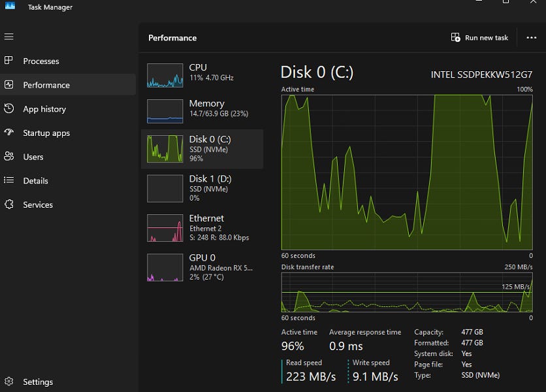Click the App history clock icon
This screenshot has width=546, height=392.
[x=8, y=108]
